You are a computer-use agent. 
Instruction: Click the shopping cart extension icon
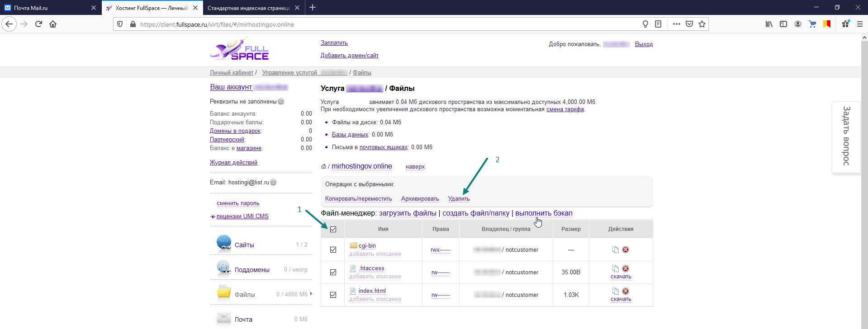[x=812, y=24]
